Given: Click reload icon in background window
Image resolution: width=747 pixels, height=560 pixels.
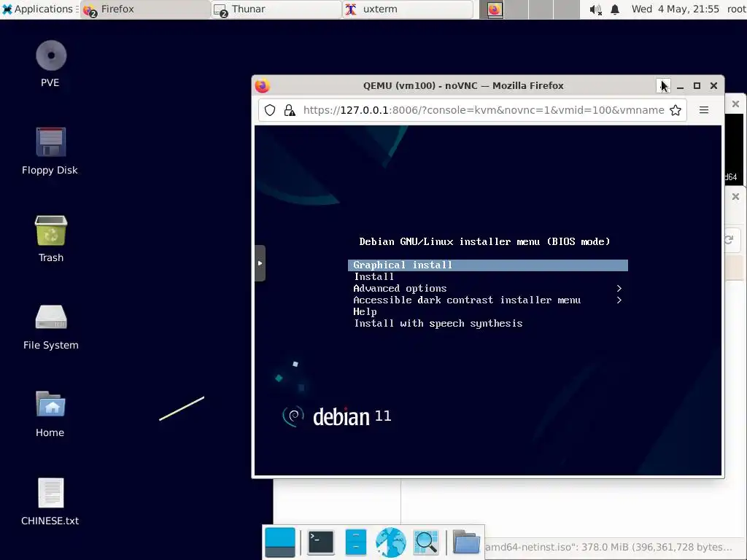Looking at the screenshot, I should pos(729,240).
